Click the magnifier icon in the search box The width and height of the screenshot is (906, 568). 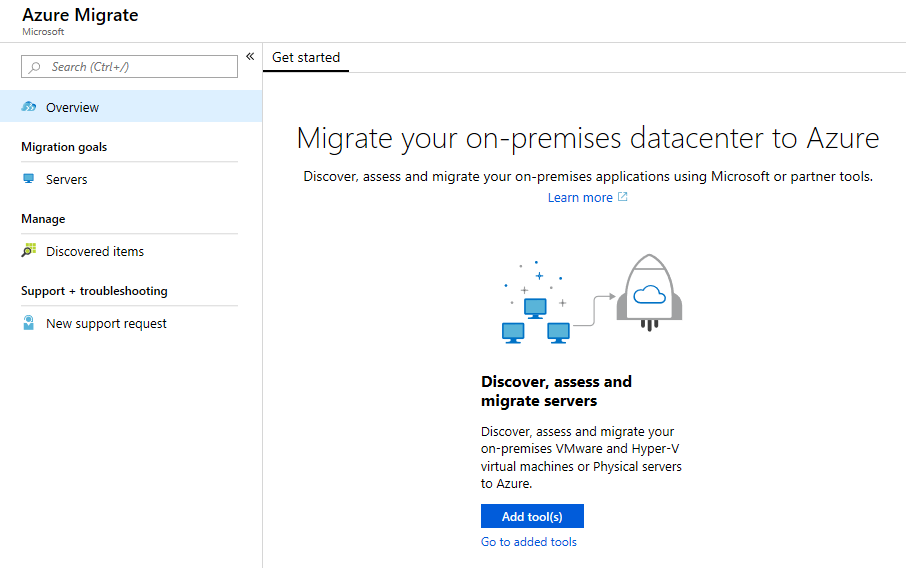point(35,67)
